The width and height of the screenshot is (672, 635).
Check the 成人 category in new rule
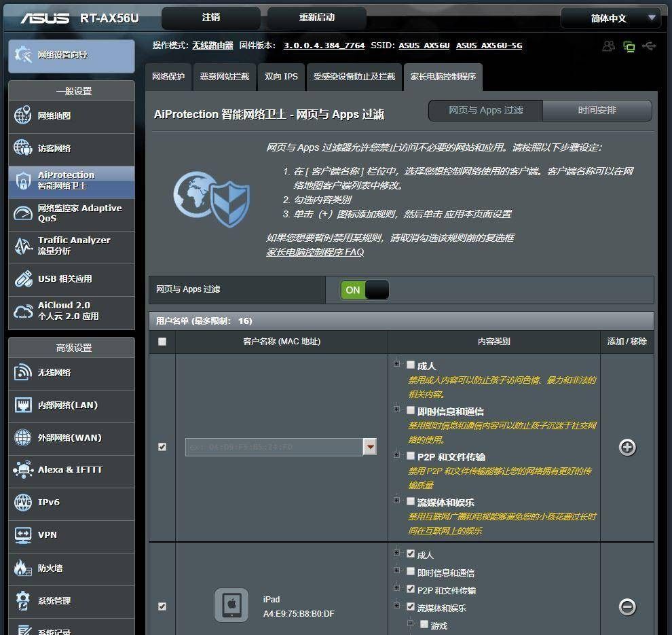411,365
